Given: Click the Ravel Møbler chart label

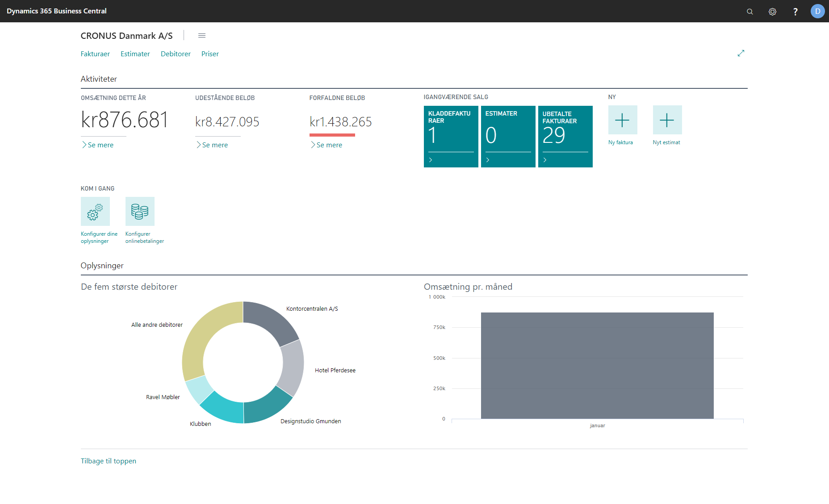Looking at the screenshot, I should 163,397.
